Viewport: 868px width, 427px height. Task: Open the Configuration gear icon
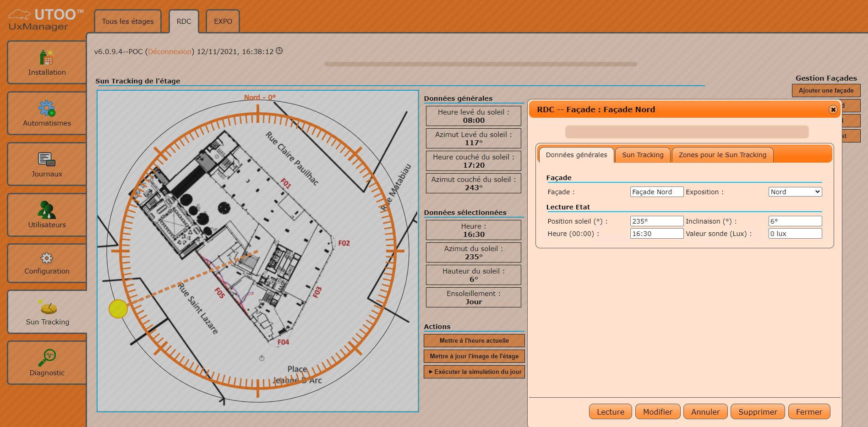click(47, 258)
